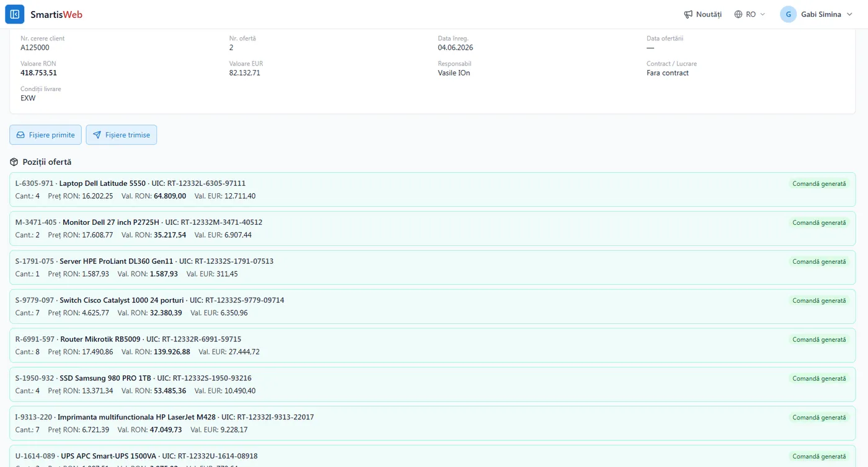The height and width of the screenshot is (467, 868).
Task: Click Comandă generată badge on Switch Cisco row
Action: [x=819, y=301]
